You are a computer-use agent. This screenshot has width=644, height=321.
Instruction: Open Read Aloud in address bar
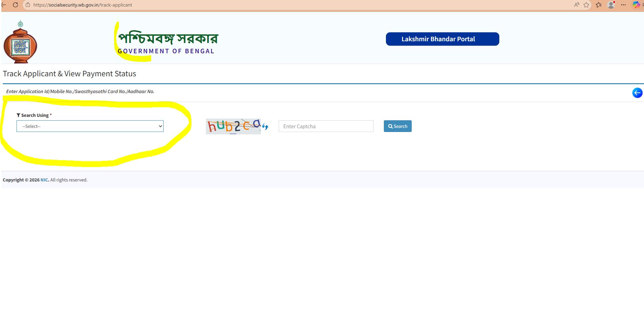point(576,5)
